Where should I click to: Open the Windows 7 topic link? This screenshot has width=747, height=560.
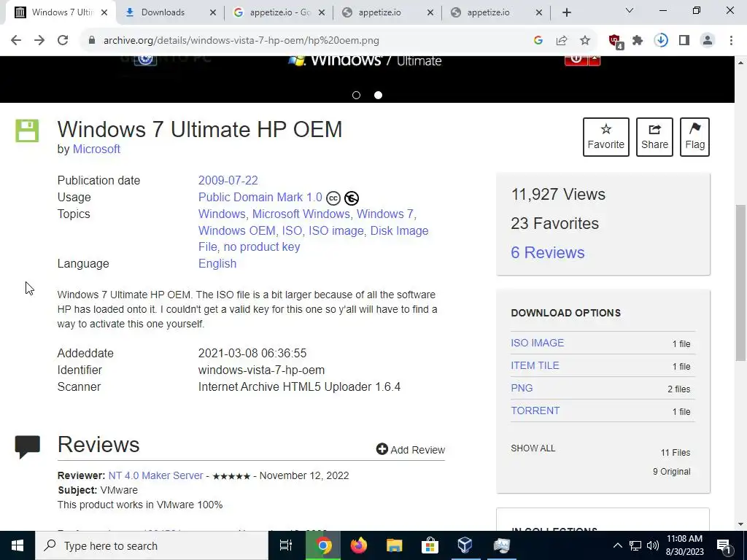(385, 214)
